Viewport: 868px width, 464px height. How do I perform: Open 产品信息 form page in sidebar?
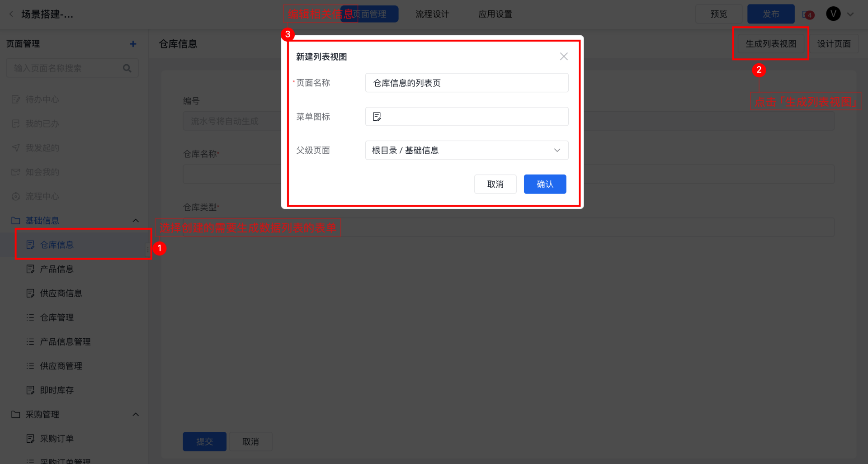pyautogui.click(x=57, y=269)
